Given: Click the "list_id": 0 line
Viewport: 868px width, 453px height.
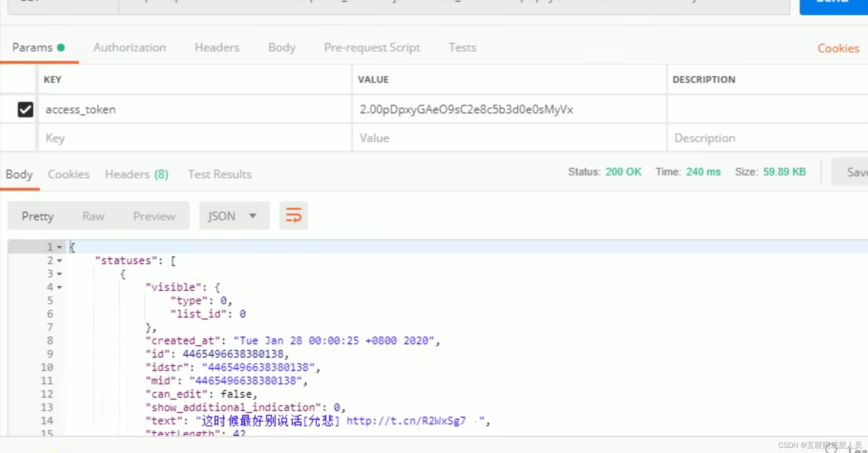Looking at the screenshot, I should coord(208,314).
